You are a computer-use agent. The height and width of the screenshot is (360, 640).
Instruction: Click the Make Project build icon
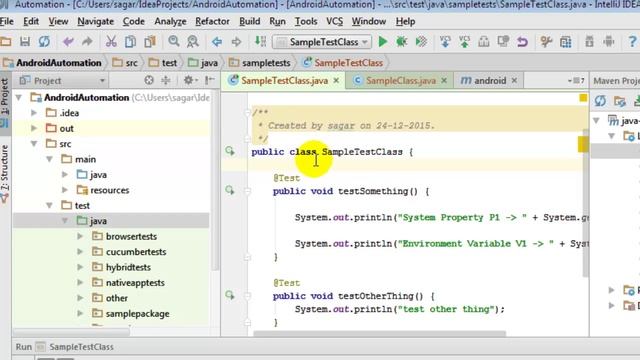260,42
